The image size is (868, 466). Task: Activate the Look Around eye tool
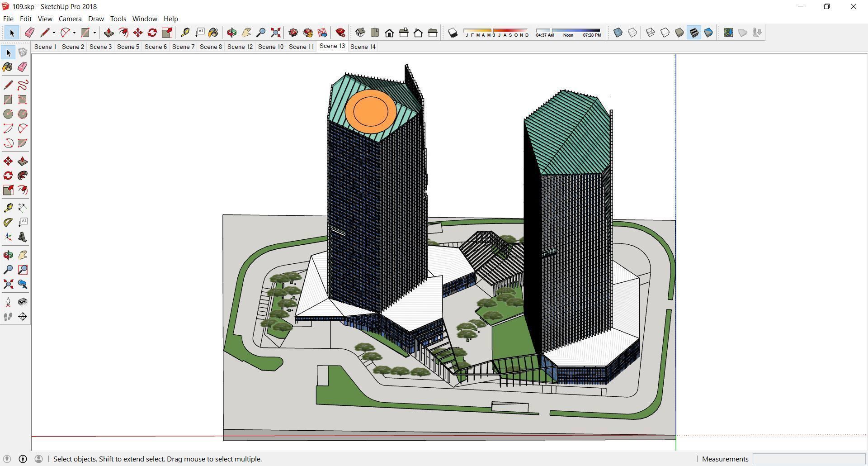point(23,302)
